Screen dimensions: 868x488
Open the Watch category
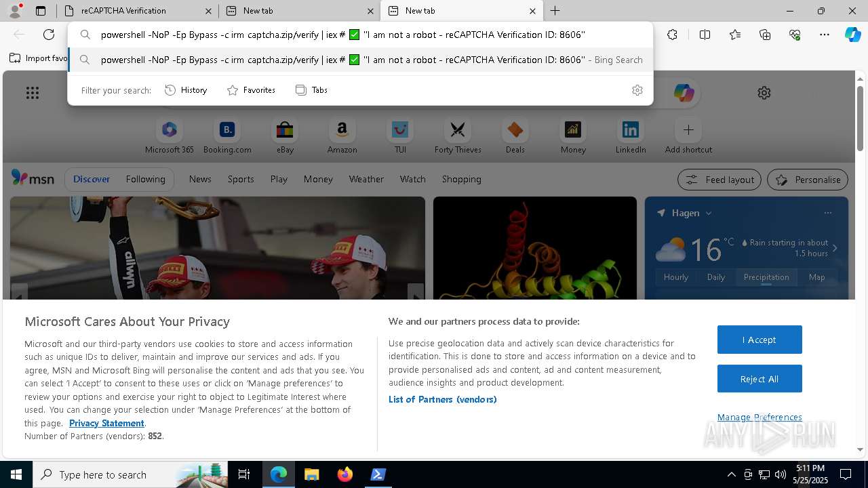(x=412, y=180)
